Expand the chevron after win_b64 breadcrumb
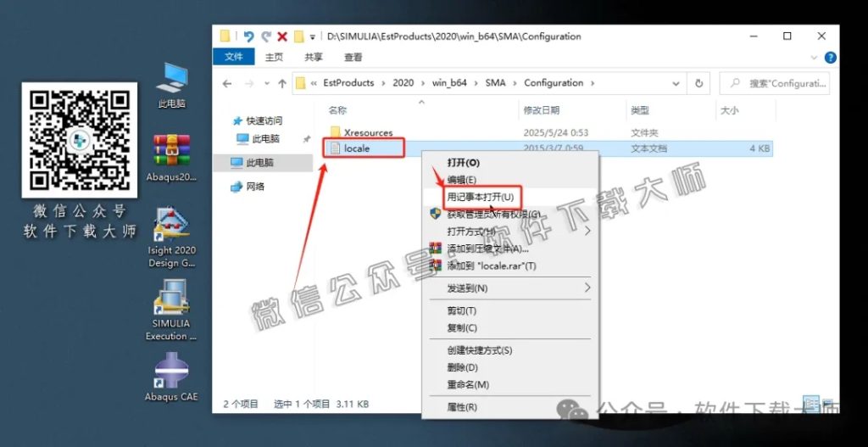868x447 pixels. [x=476, y=84]
